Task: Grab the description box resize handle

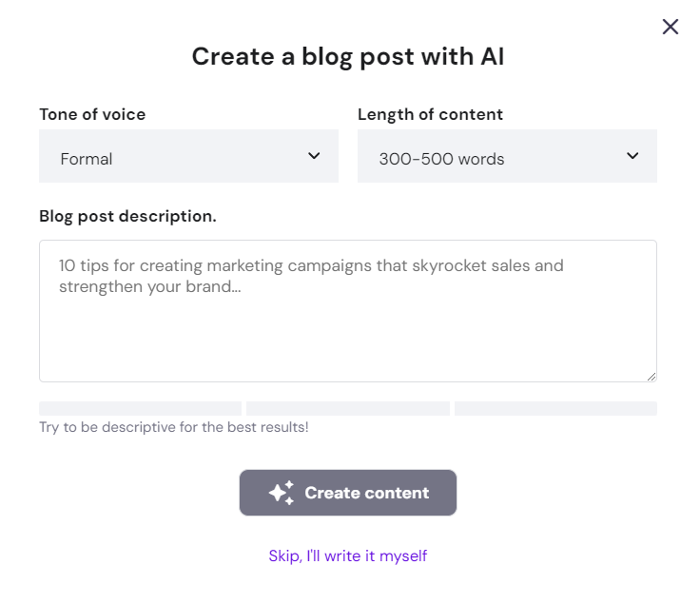Action: (651, 376)
